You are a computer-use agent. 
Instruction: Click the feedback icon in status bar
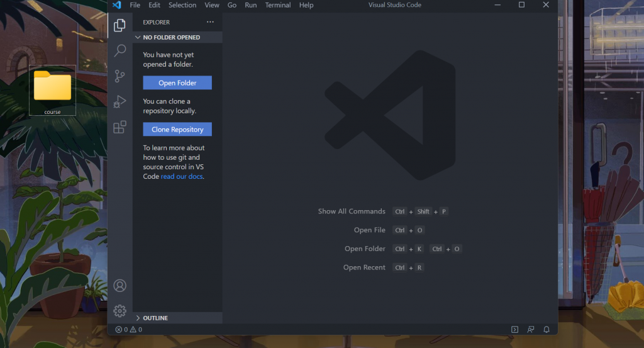531,330
